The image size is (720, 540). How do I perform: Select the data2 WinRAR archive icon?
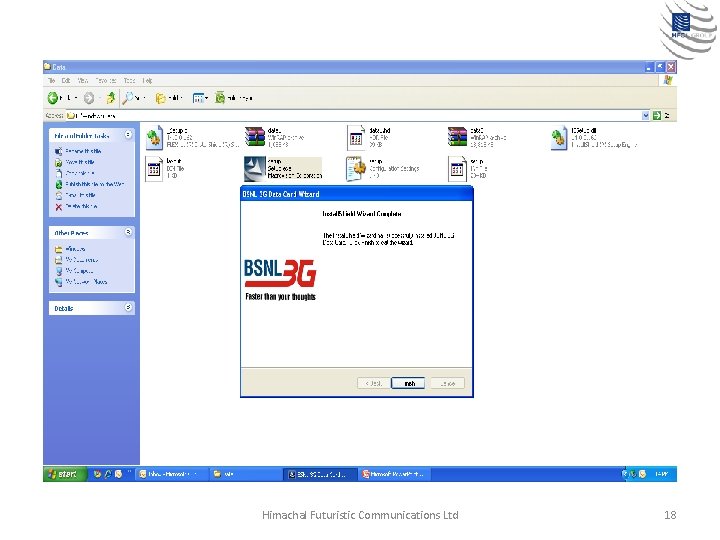[x=457, y=137]
